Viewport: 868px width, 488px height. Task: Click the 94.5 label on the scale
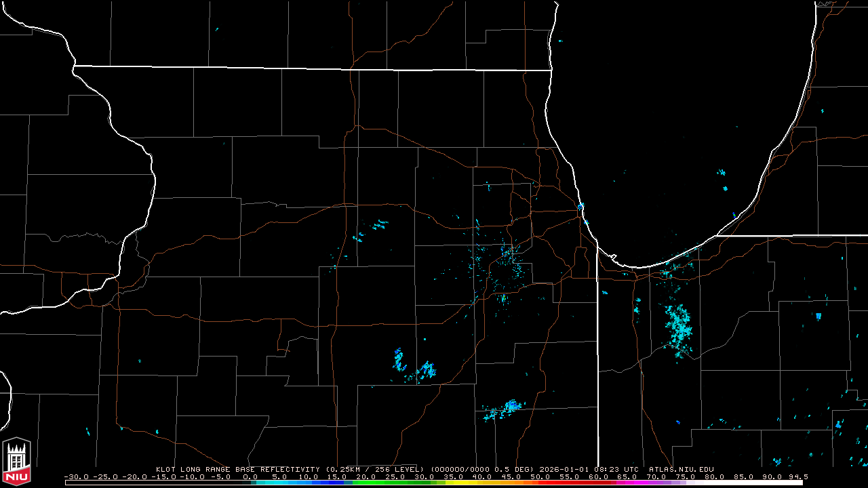pyautogui.click(x=797, y=476)
